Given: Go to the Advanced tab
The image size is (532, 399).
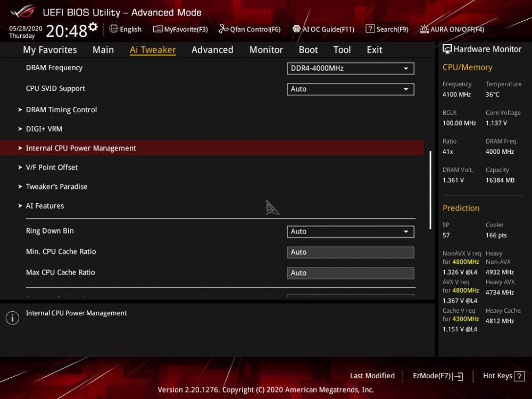Looking at the screenshot, I should [x=212, y=50].
